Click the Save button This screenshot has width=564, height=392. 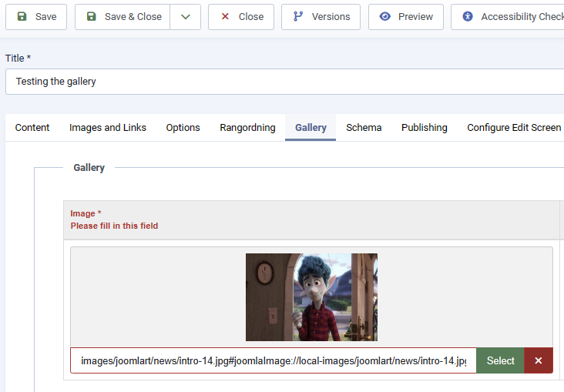pos(36,17)
